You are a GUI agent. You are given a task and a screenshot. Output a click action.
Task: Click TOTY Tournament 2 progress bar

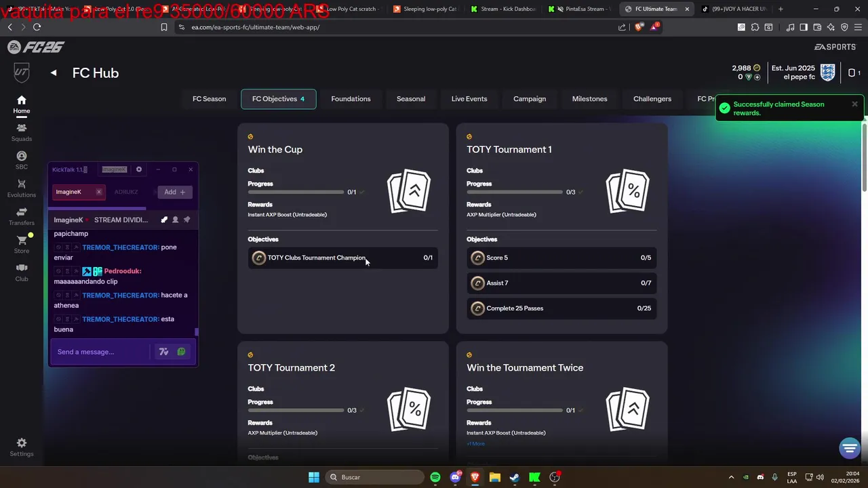[x=296, y=410]
